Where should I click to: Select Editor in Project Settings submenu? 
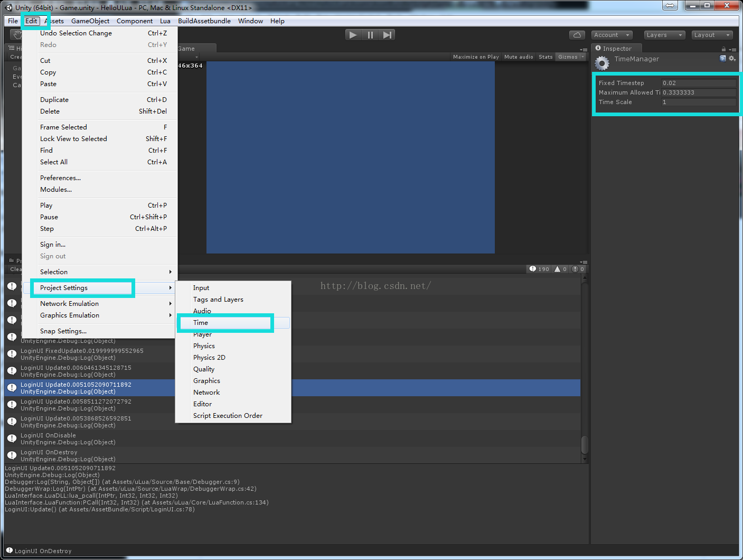(233, 404)
